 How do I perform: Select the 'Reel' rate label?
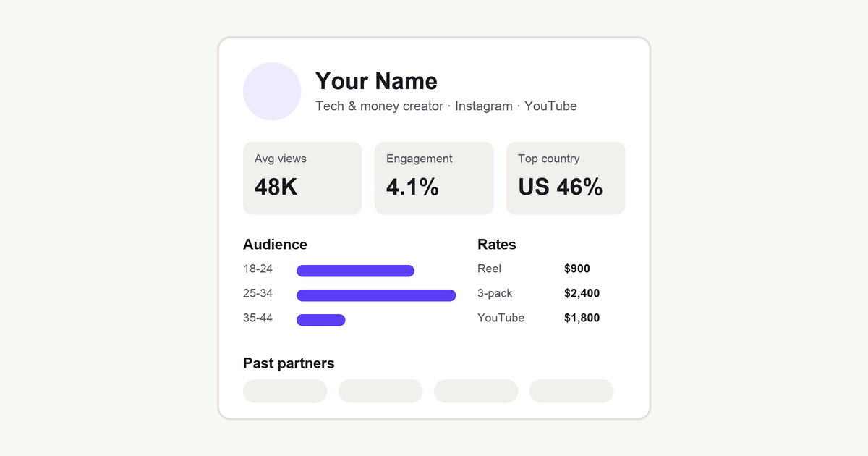coord(490,269)
